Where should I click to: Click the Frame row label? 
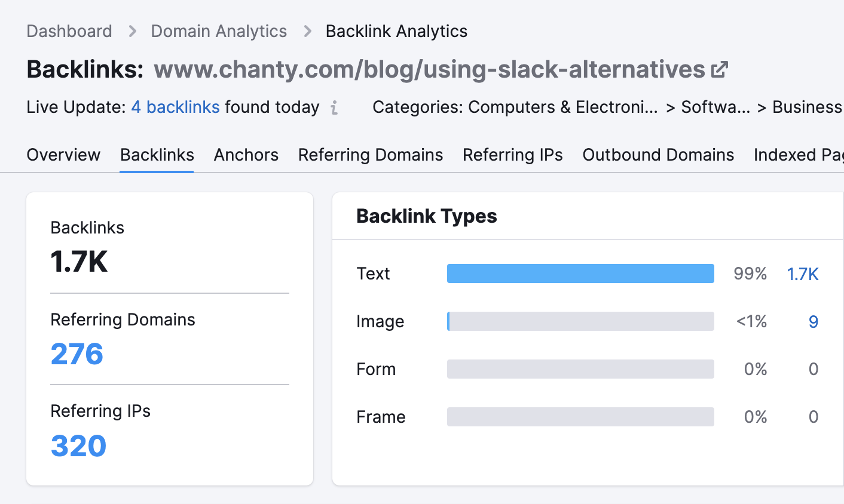[381, 417]
